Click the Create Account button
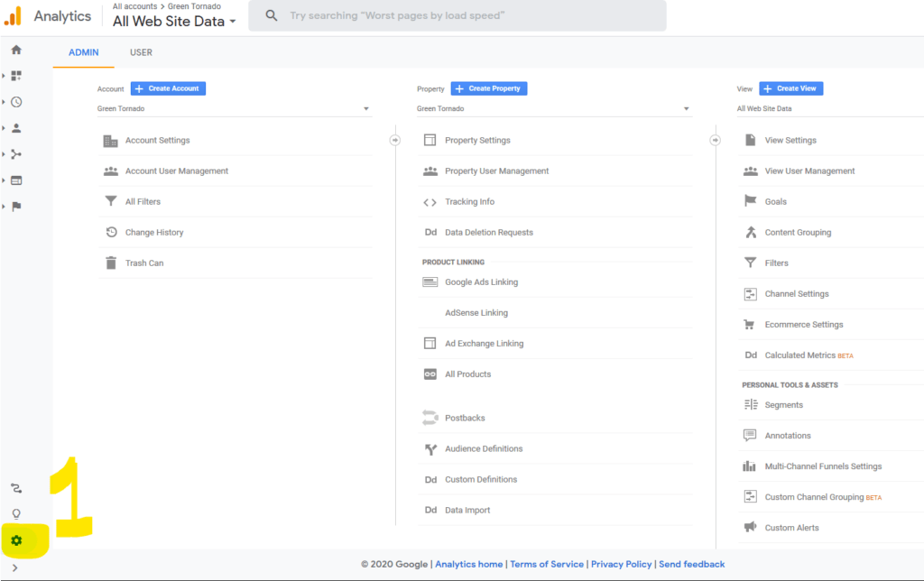Image resolution: width=924 pixels, height=581 pixels. click(x=168, y=88)
